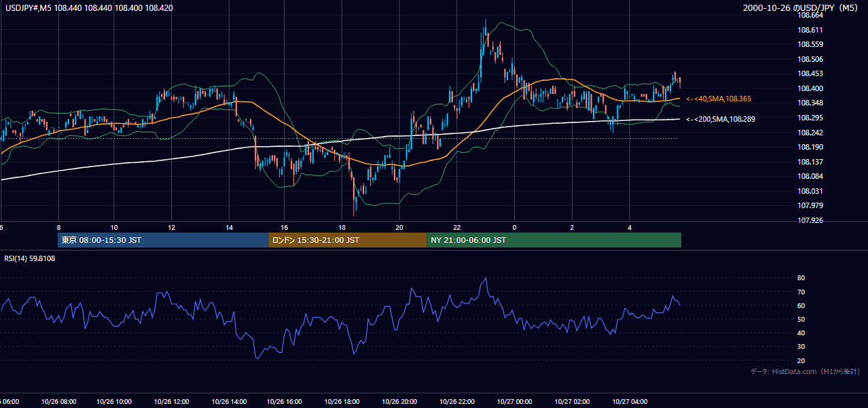Click the RSI(14) 59.8108 indicator label
This screenshot has width=868, height=408.
(30, 258)
